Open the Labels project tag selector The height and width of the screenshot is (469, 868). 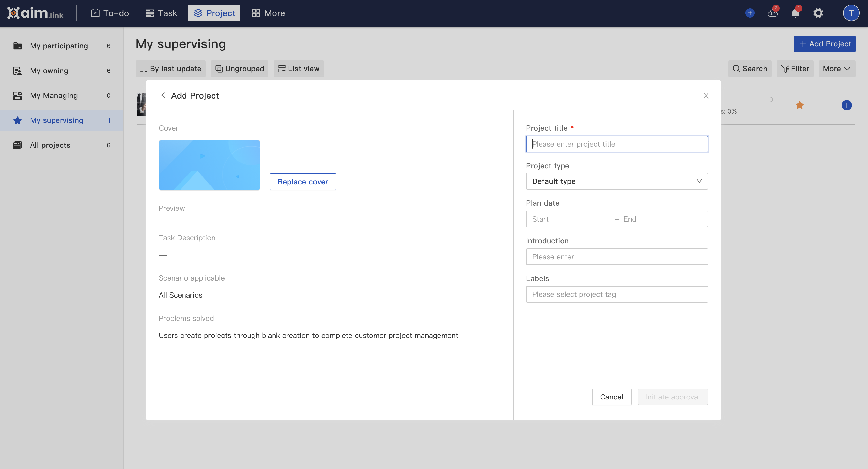point(617,294)
